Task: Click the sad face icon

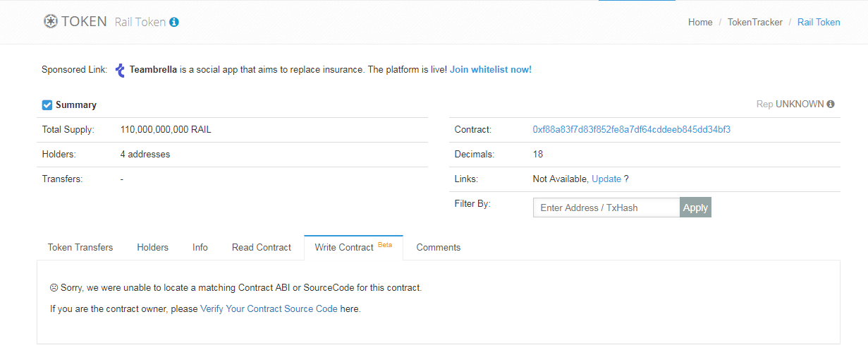Action: click(x=54, y=288)
